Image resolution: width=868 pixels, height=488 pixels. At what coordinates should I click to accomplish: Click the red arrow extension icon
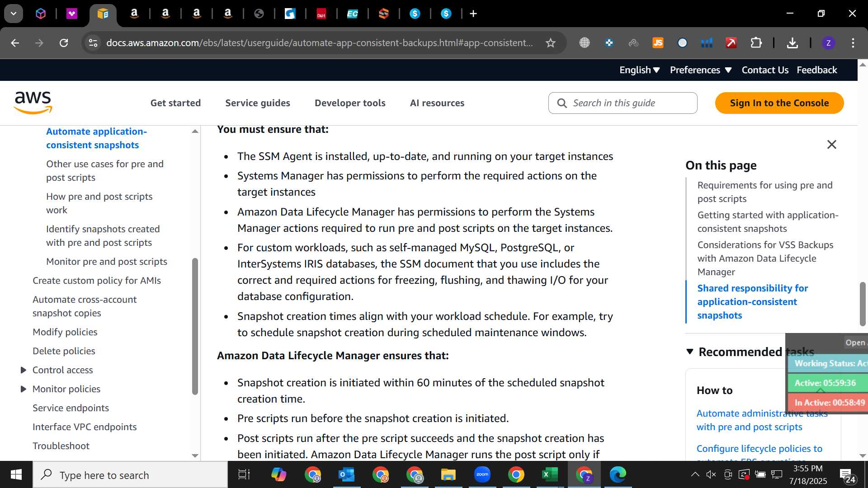tap(731, 43)
